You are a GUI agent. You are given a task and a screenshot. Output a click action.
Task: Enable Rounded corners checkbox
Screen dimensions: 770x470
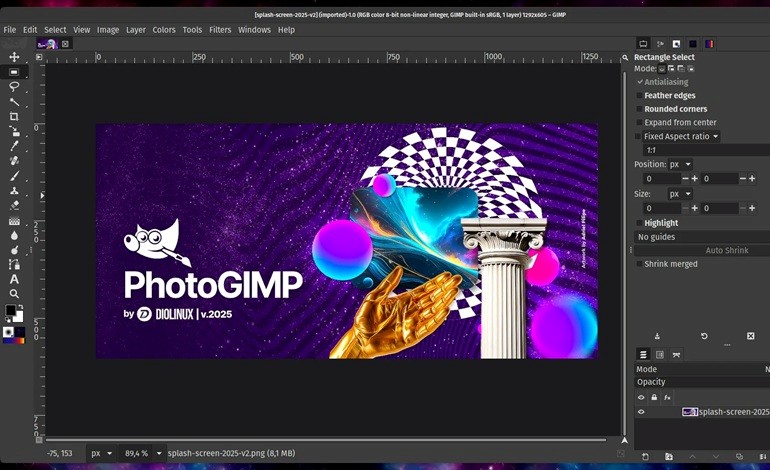[639, 109]
